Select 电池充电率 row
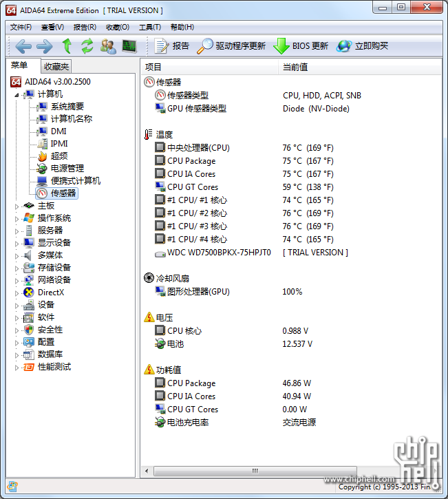Image resolution: width=448 pixels, height=499 pixels. pyautogui.click(x=291, y=422)
